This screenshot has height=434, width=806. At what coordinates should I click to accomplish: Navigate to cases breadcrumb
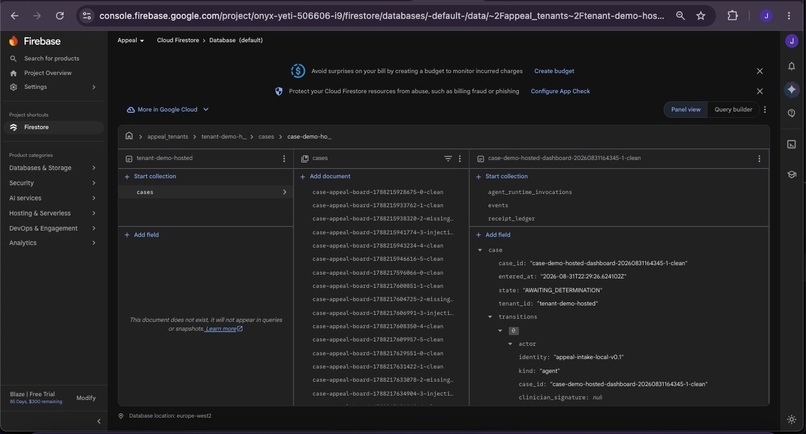click(x=266, y=137)
